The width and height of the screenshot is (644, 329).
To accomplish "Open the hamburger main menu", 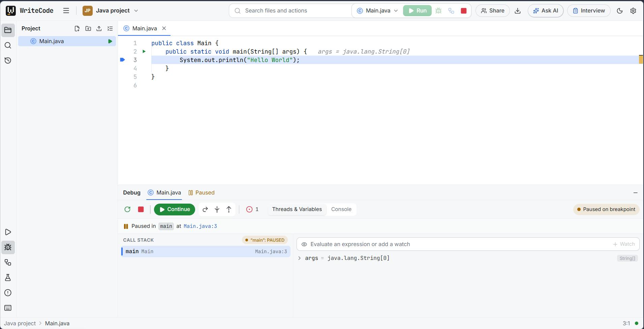I will click(66, 11).
